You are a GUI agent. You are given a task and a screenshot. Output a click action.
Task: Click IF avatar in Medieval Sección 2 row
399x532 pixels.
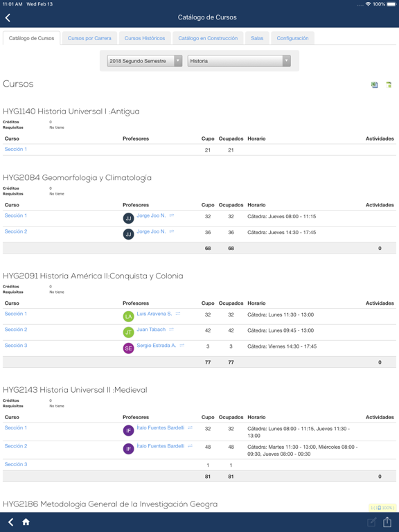[128, 449]
